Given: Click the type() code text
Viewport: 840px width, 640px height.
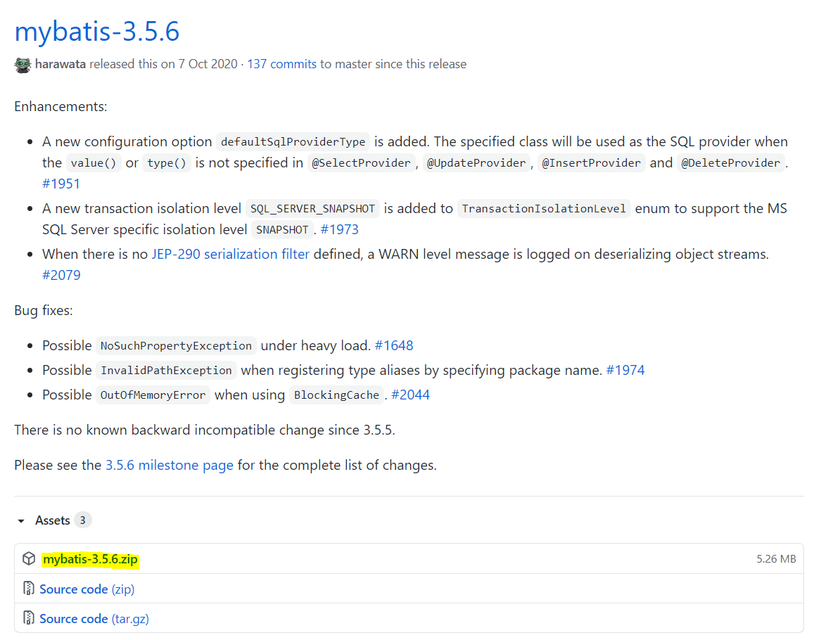Looking at the screenshot, I should (x=167, y=162).
